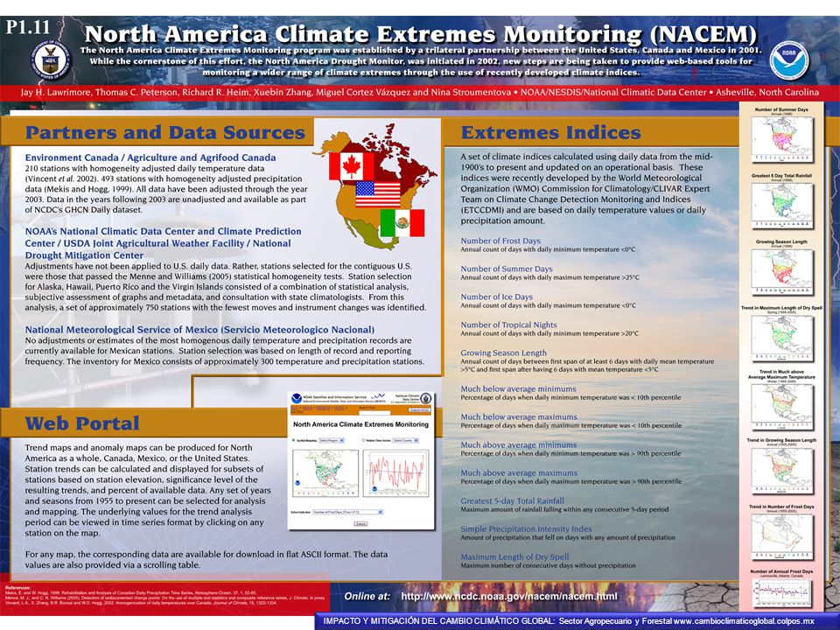This screenshot has height=630, width=840.
Task: Click the Much above average maximums title
Action: point(519,472)
